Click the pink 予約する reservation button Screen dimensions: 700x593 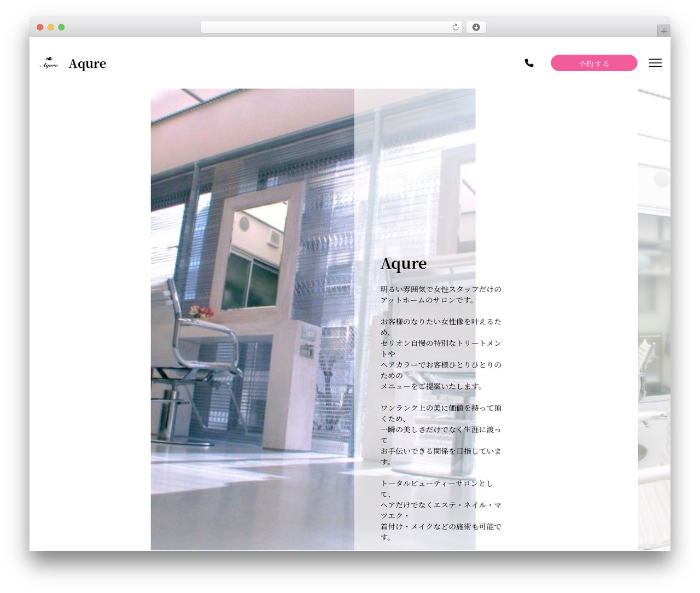pos(594,63)
